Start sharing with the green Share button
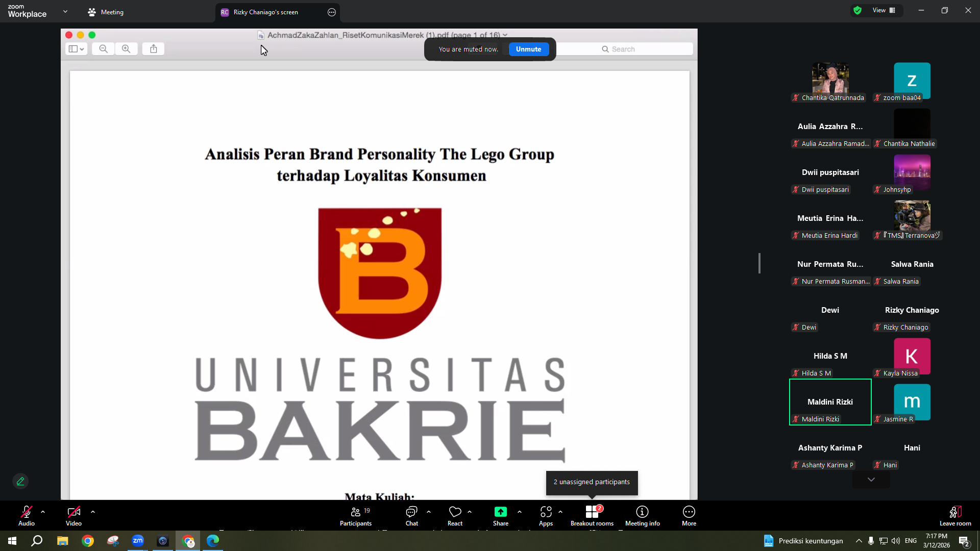Screen dimensions: 980x551 tap(501, 516)
